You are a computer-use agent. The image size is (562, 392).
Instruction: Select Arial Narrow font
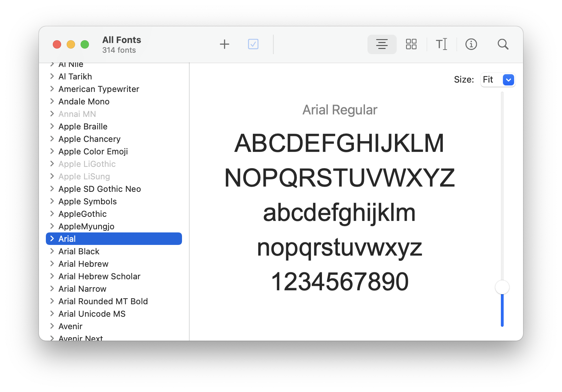pyautogui.click(x=114, y=289)
